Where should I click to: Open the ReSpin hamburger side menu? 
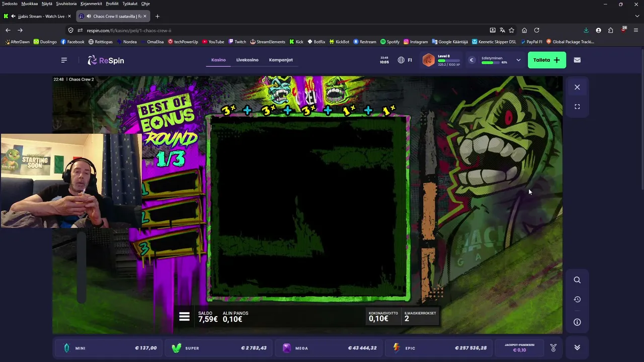click(64, 60)
